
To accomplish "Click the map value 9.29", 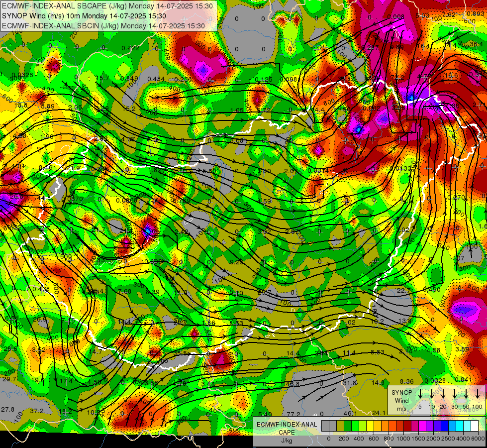I will click(x=237, y=262).
